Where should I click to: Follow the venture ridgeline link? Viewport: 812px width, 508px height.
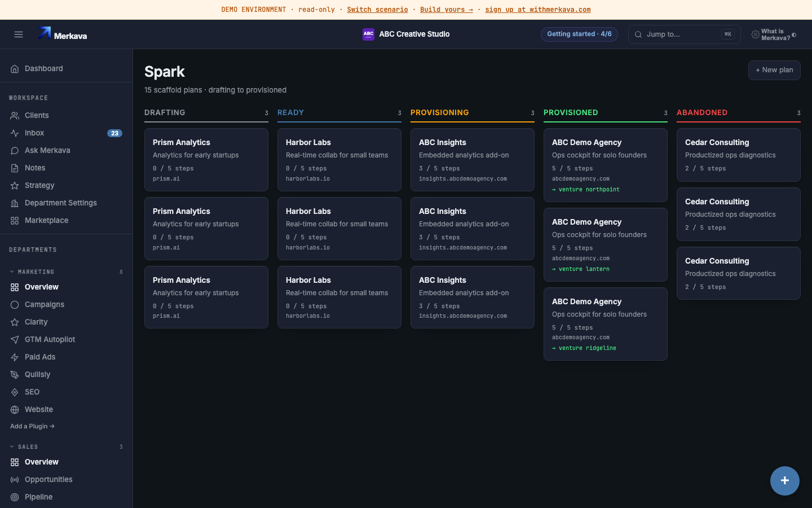pyautogui.click(x=584, y=348)
